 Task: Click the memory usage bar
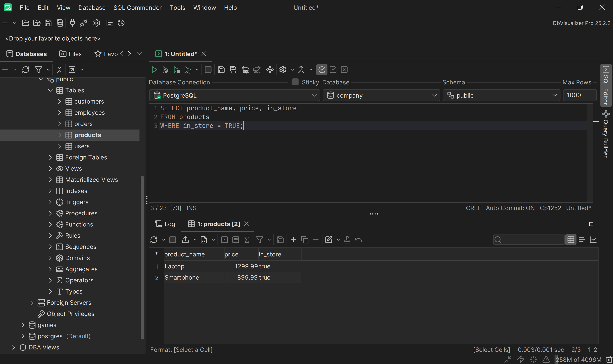[578, 360]
